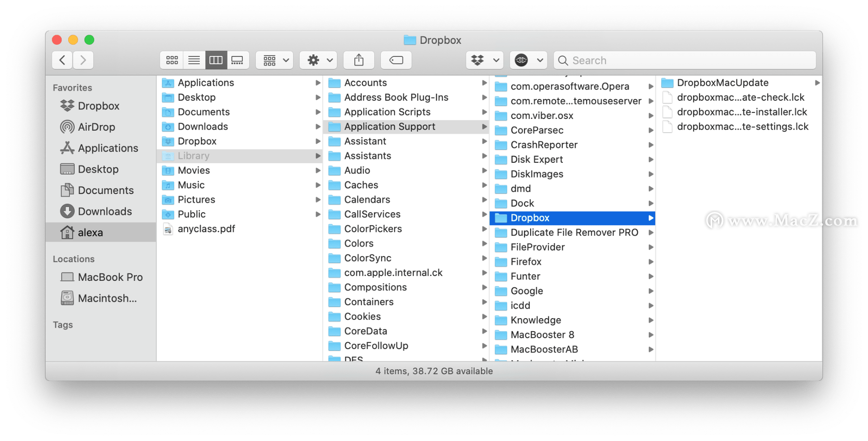The image size is (868, 441).
Task: Select the DropboxMacUpdate folder
Action: pos(740,83)
